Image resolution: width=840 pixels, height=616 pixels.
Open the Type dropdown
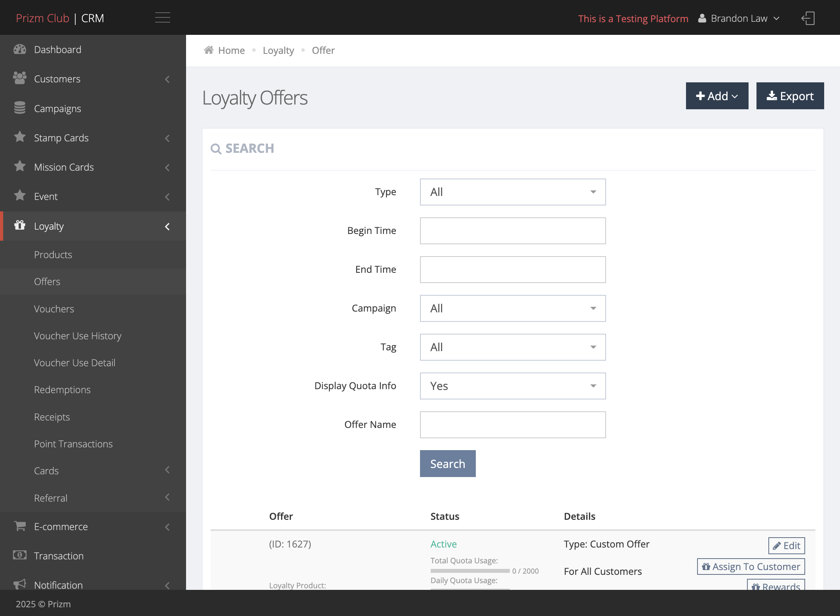click(x=513, y=192)
